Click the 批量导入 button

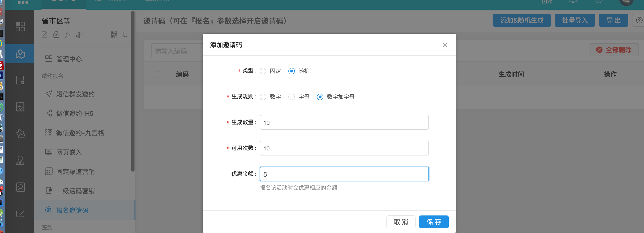[574, 20]
